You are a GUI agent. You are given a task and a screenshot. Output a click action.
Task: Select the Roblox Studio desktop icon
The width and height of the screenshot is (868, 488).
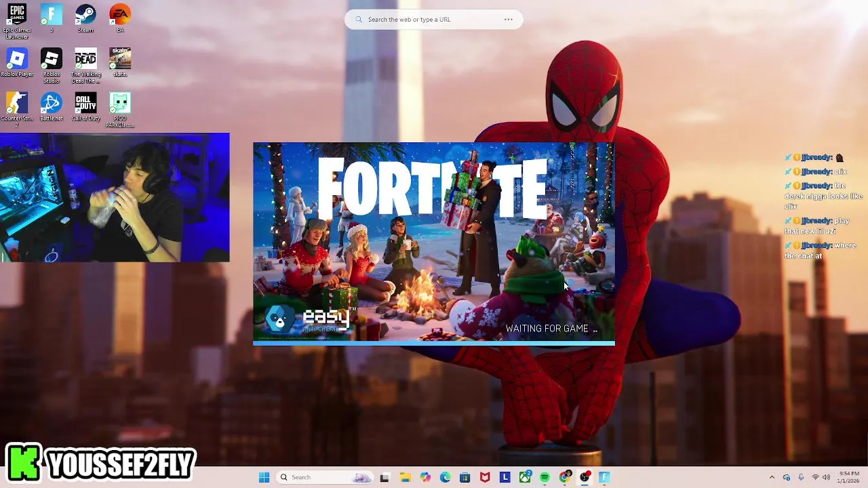(52, 66)
